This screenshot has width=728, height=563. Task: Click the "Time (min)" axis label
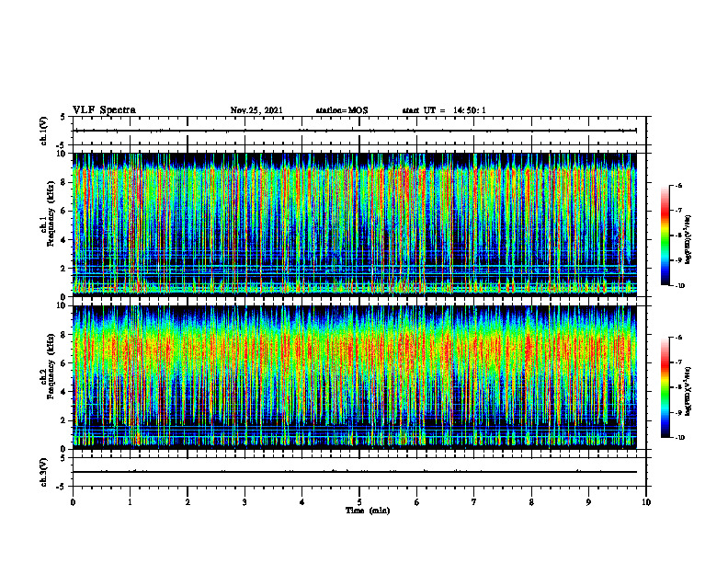[x=368, y=511]
